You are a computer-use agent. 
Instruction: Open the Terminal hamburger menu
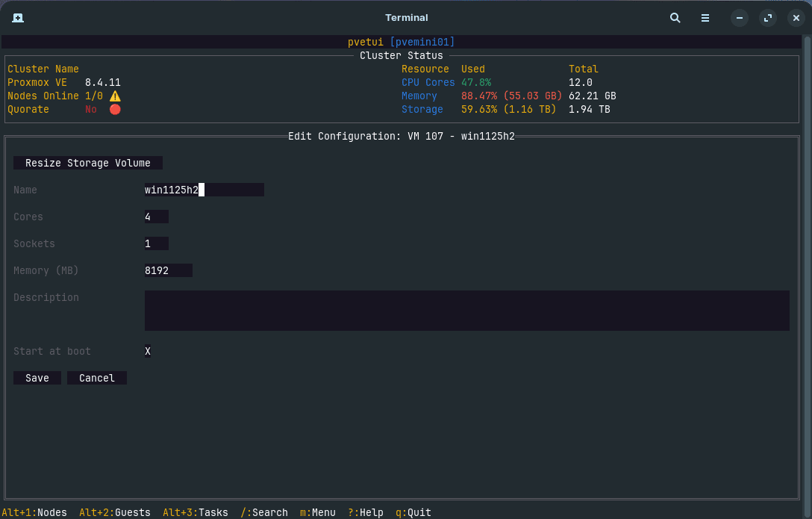click(705, 17)
